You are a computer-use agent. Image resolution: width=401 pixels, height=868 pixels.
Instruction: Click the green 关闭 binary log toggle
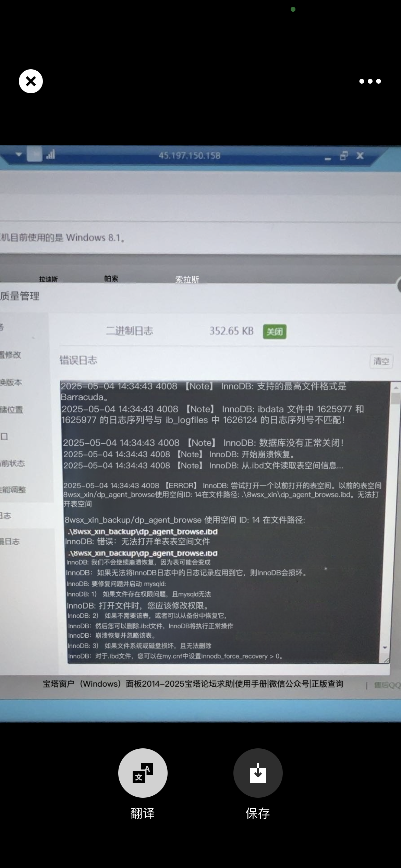275,331
